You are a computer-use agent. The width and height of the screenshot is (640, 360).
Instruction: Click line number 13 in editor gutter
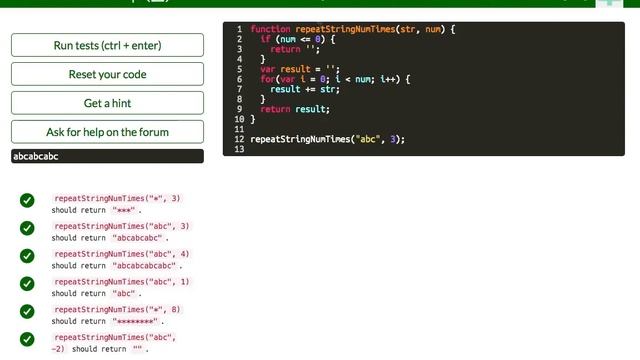point(239,149)
